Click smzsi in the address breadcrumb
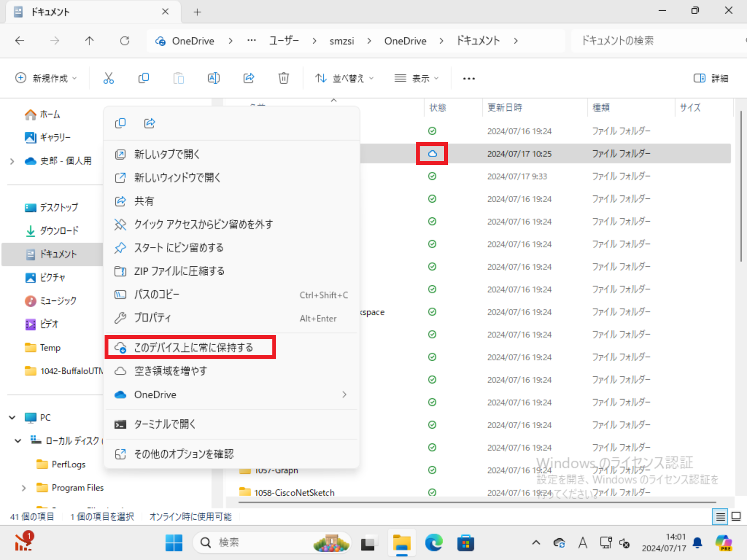 point(342,41)
